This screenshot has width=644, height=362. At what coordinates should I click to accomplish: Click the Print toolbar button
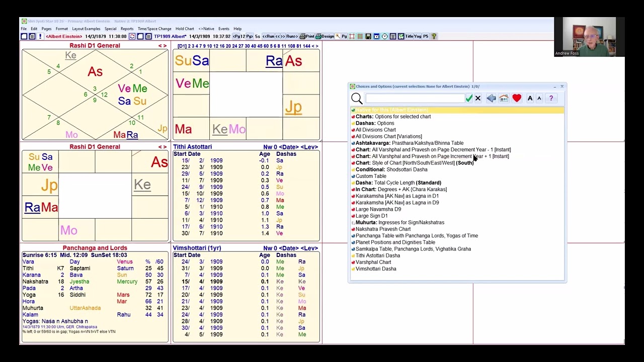(x=307, y=36)
